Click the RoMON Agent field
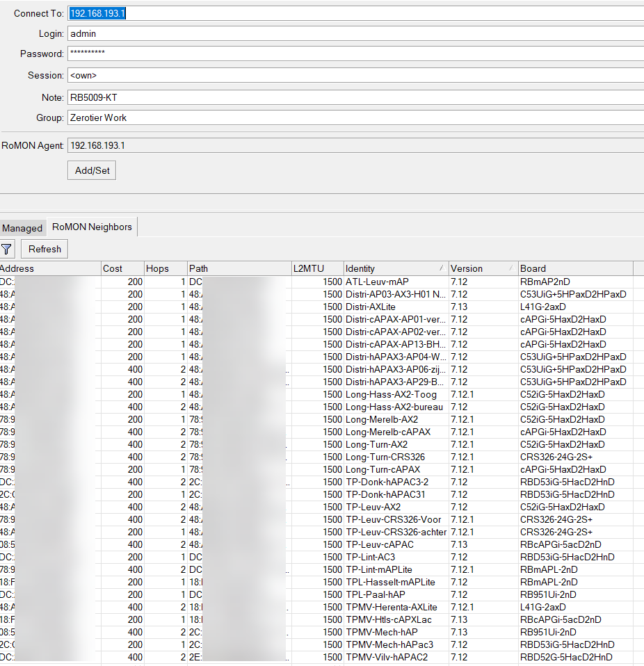The image size is (644, 666). click(355, 145)
